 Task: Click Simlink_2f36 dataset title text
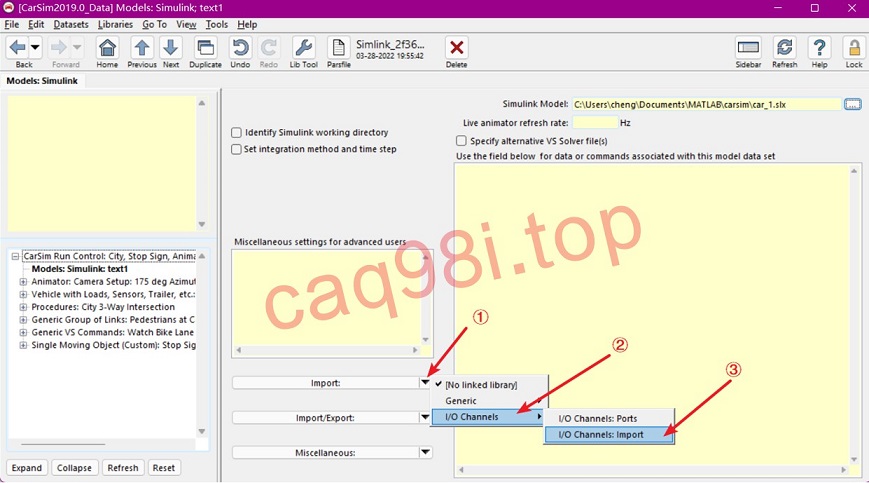click(390, 44)
